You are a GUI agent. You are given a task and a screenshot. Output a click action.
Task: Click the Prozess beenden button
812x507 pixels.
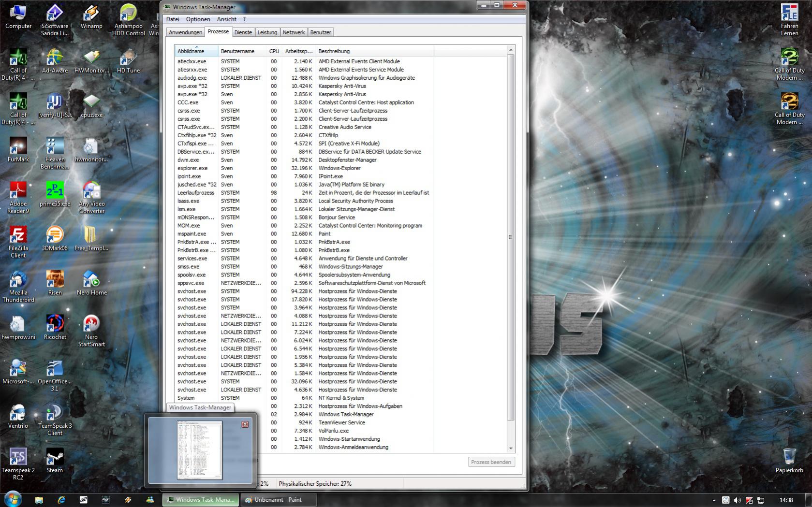pos(491,462)
